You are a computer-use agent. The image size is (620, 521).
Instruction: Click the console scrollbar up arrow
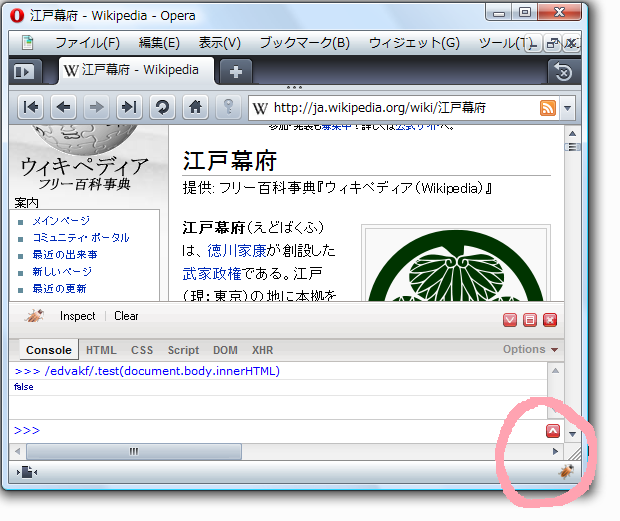point(555,371)
